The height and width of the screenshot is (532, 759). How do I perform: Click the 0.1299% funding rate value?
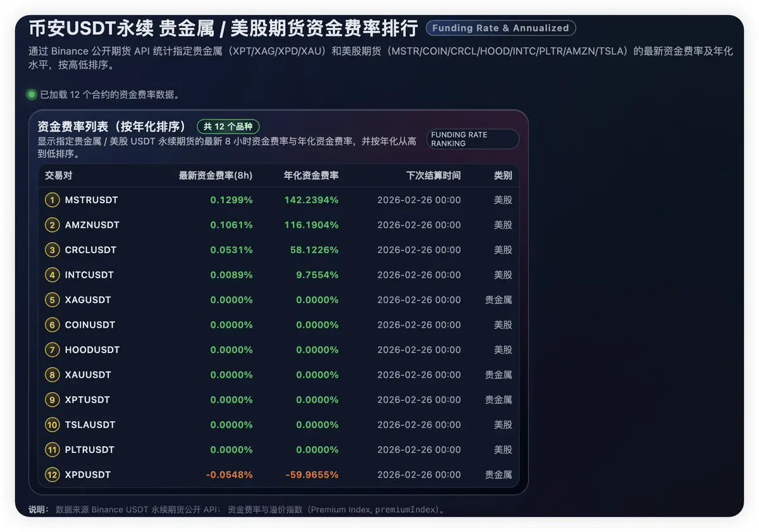coord(231,200)
